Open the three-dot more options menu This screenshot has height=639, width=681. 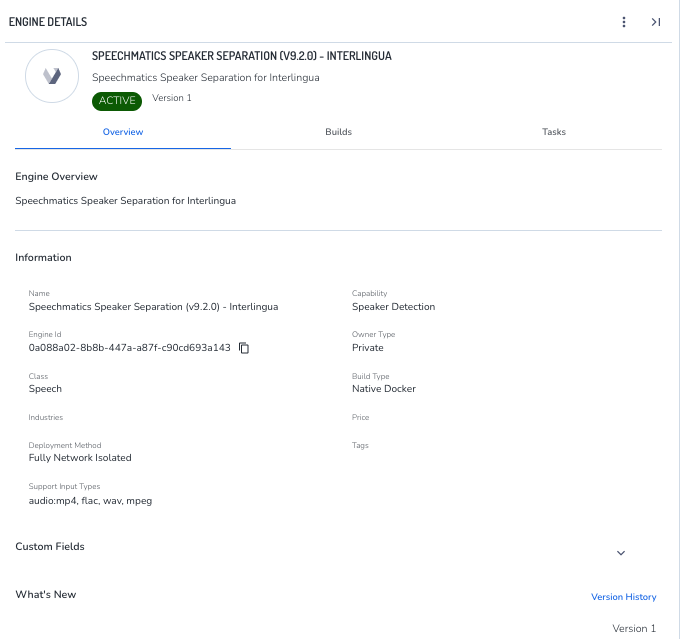624,22
